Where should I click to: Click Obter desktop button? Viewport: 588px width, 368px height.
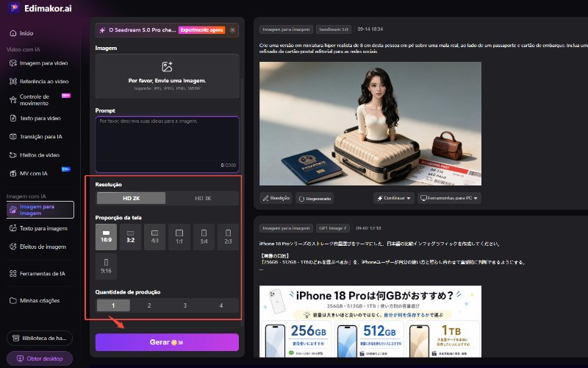[x=40, y=358]
